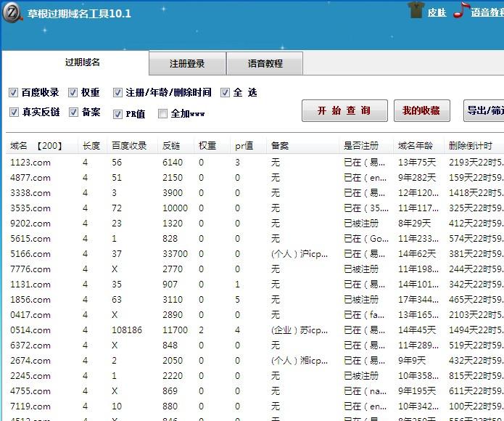
Task: Enable the 全加www checkbox
Action: click(163, 113)
